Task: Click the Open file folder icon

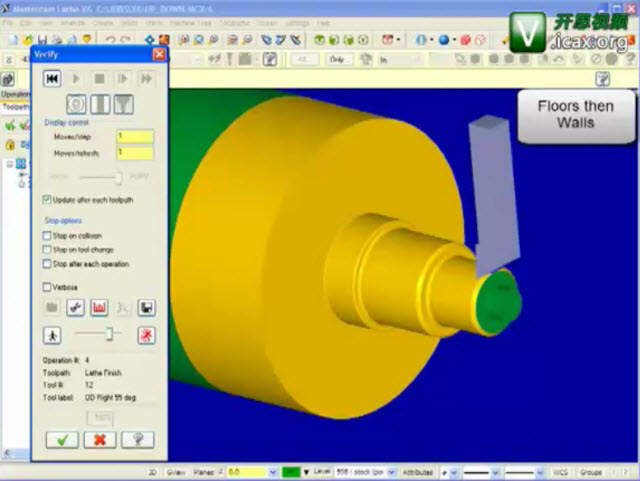Action: (x=28, y=40)
